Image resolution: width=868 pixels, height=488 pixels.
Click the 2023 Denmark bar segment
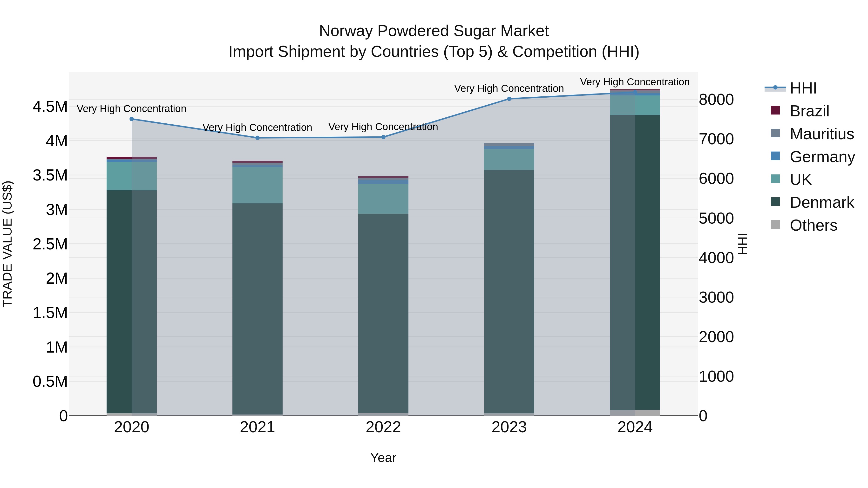[x=509, y=292]
